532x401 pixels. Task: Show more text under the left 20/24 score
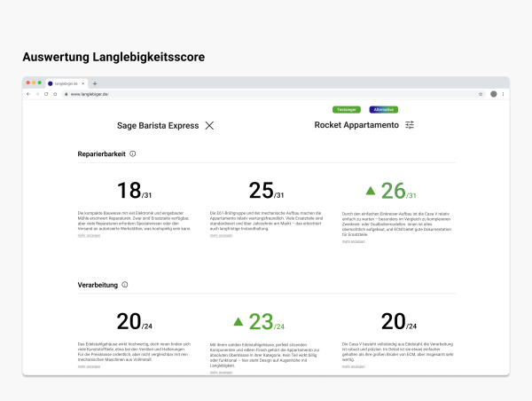[86, 366]
